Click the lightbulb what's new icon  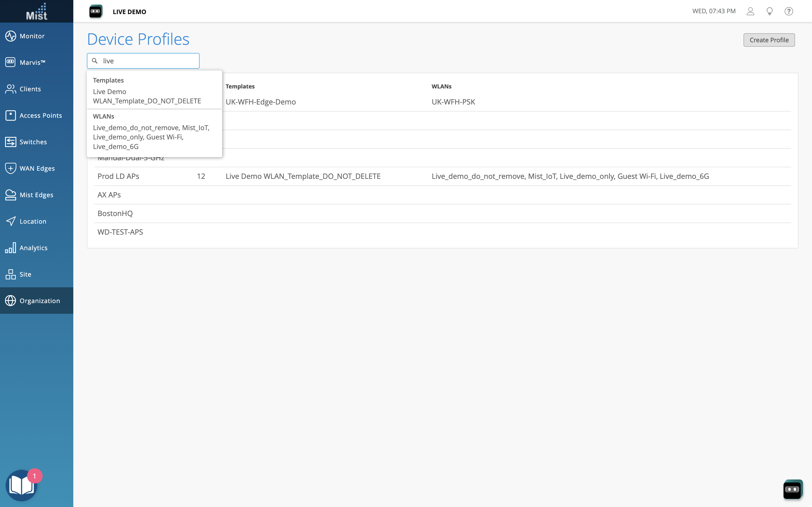click(x=769, y=11)
